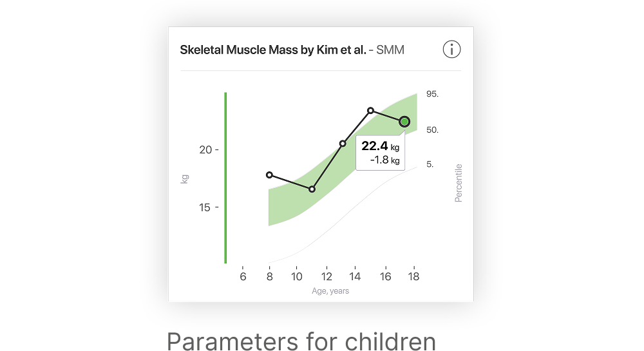Click the Parameters for children heading
This screenshot has height=351, width=644.
(301, 341)
